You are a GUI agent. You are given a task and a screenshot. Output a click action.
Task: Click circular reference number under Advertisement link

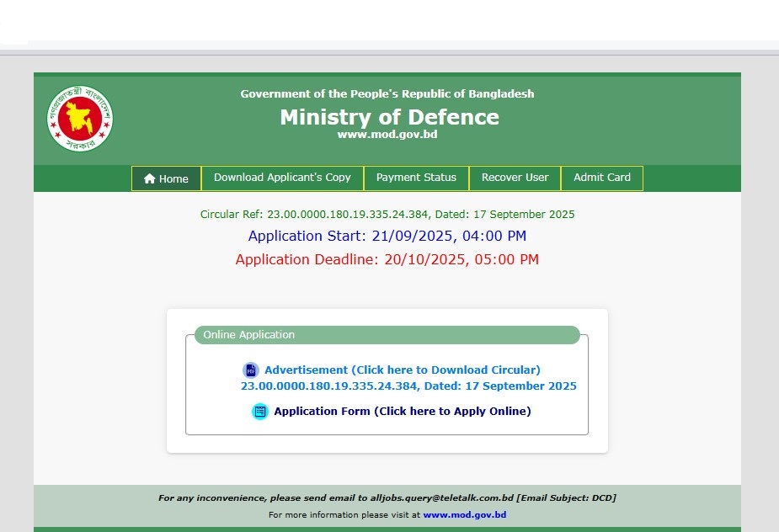pyautogui.click(x=408, y=386)
